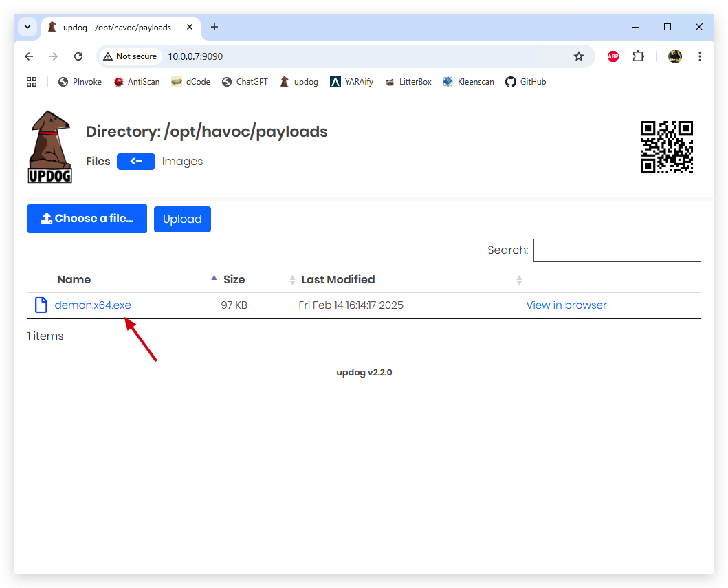This screenshot has height=588, width=728.
Task: Click the blue back-arrow toggle next to Files
Action: click(136, 162)
